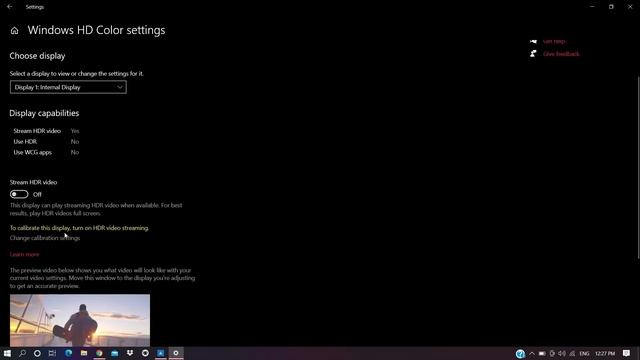
Task: Click the tray icon right of the battery
Action: pyautogui.click(x=552, y=353)
